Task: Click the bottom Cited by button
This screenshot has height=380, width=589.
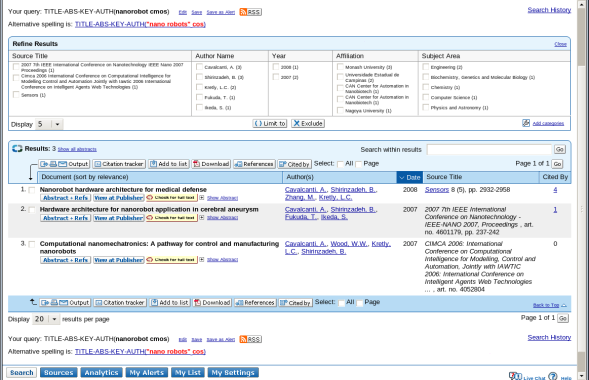Action: click(296, 303)
